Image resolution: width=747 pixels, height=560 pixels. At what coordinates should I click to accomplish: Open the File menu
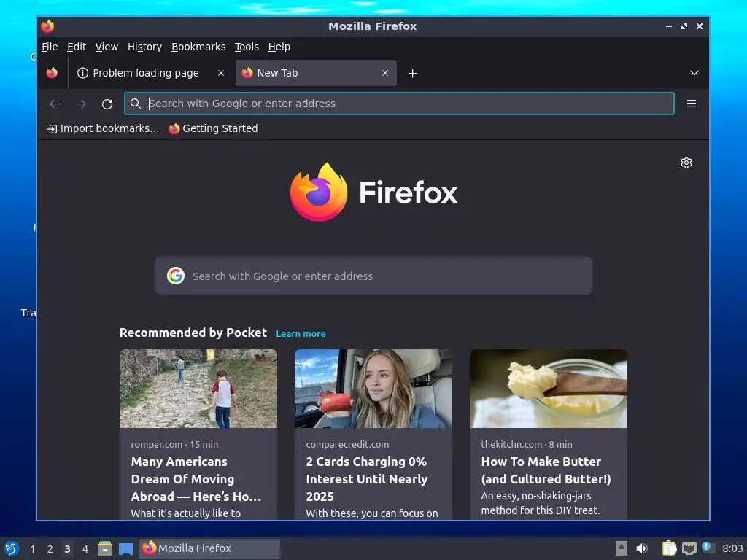click(x=50, y=47)
